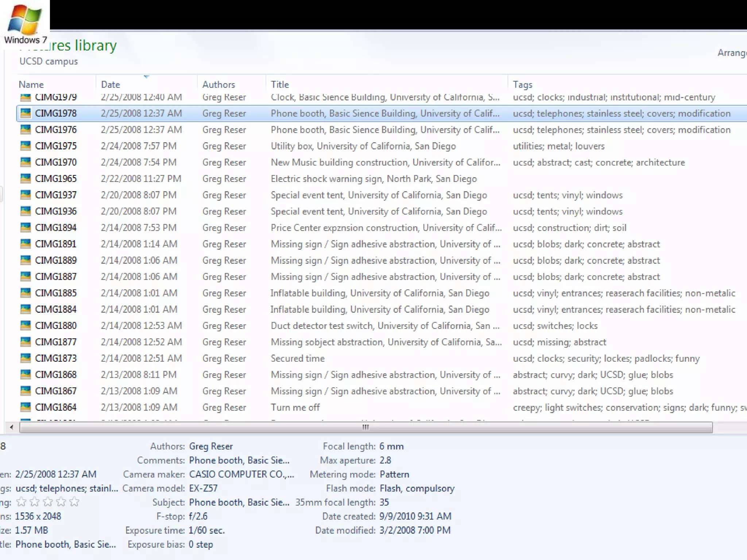The image size is (747, 560).
Task: Set rating to third star
Action: [x=48, y=502]
